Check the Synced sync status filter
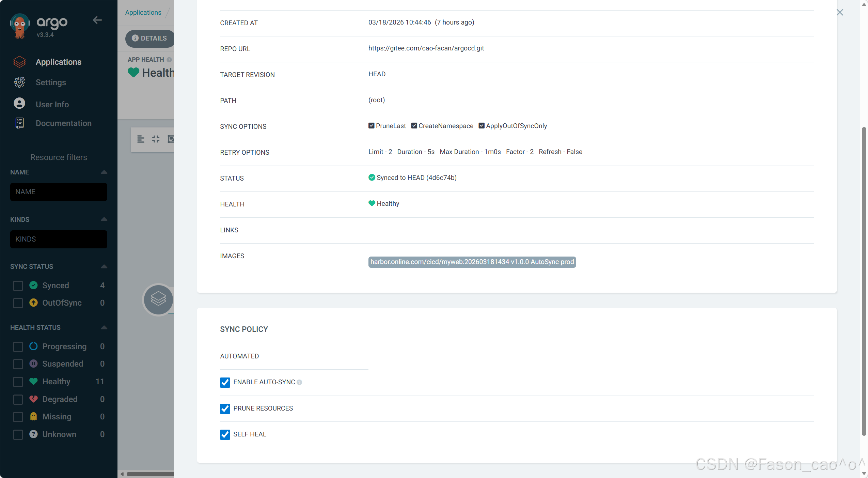The height and width of the screenshot is (478, 868). pyautogui.click(x=18, y=286)
